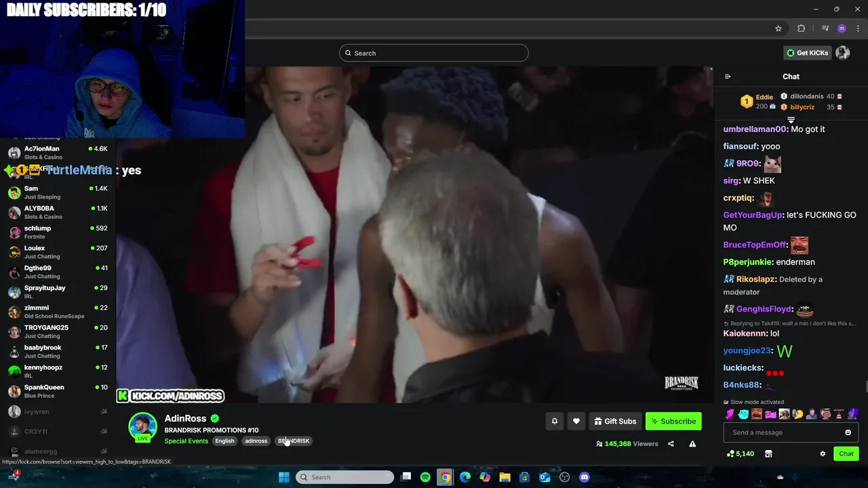Open Task View from the taskbar
Image resolution: width=868 pixels, height=488 pixels.
[406, 477]
